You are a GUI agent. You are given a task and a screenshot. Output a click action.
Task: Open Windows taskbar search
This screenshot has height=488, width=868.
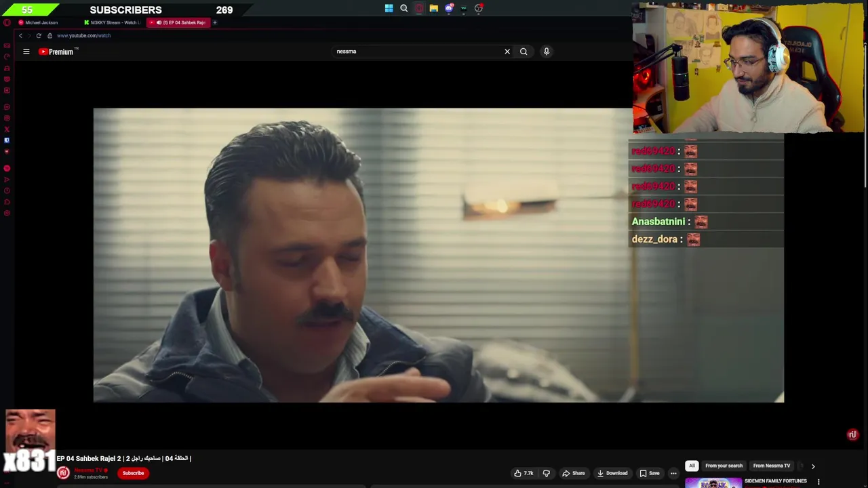pyautogui.click(x=404, y=9)
